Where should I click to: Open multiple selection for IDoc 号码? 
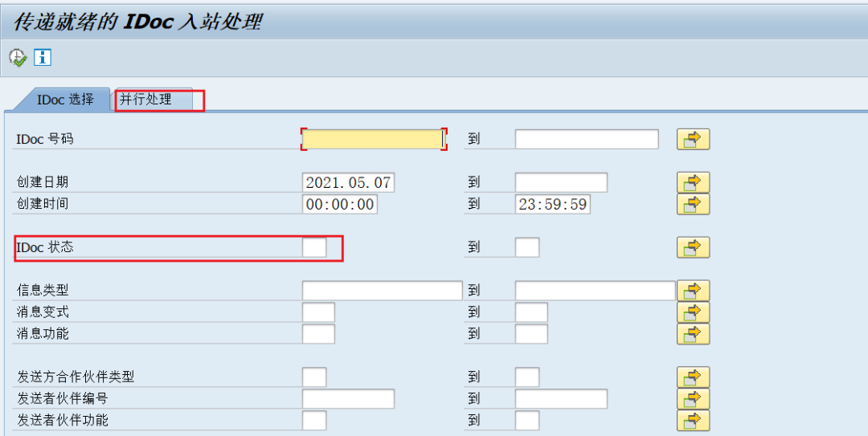coord(693,140)
